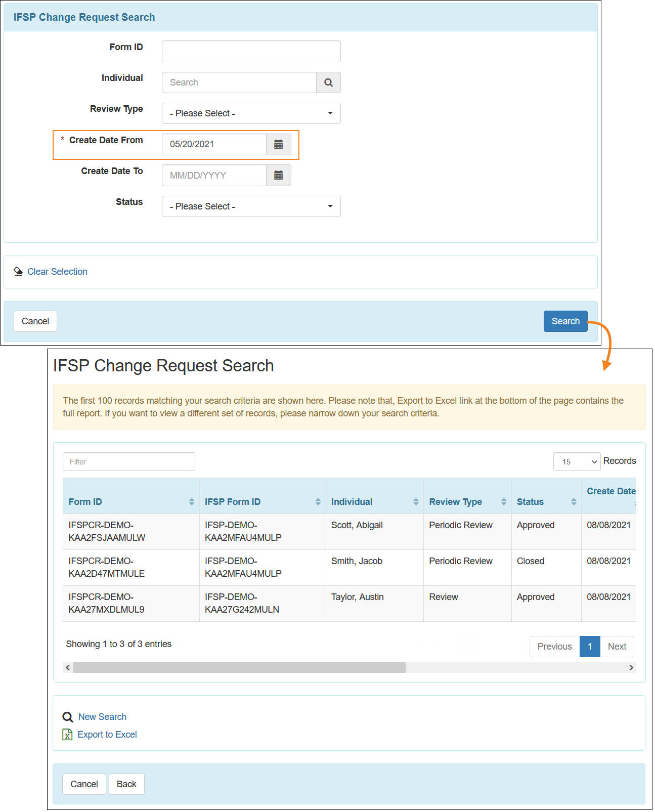Click the Export to Excel link
The height and width of the screenshot is (812, 655).
click(107, 735)
